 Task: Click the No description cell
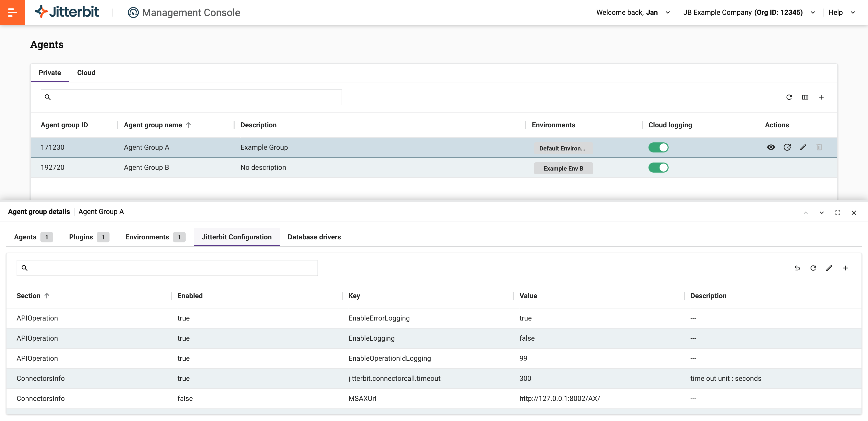263,168
